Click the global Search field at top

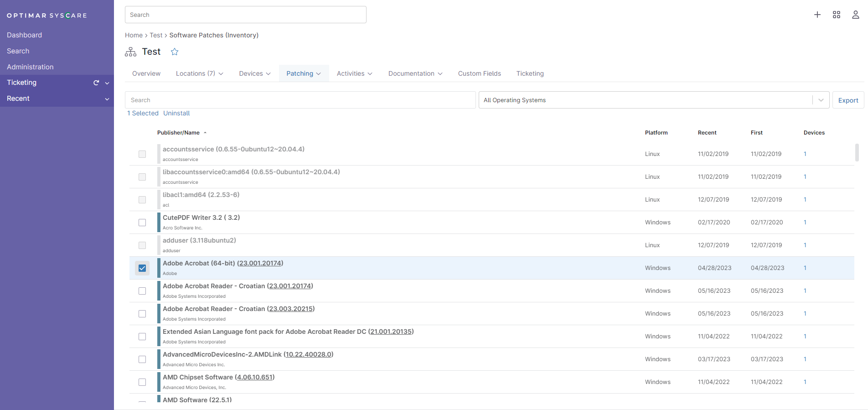tap(246, 15)
